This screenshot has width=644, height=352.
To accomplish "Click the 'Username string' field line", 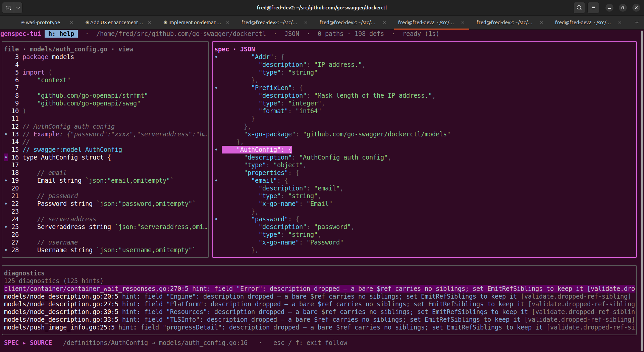I will click(116, 250).
